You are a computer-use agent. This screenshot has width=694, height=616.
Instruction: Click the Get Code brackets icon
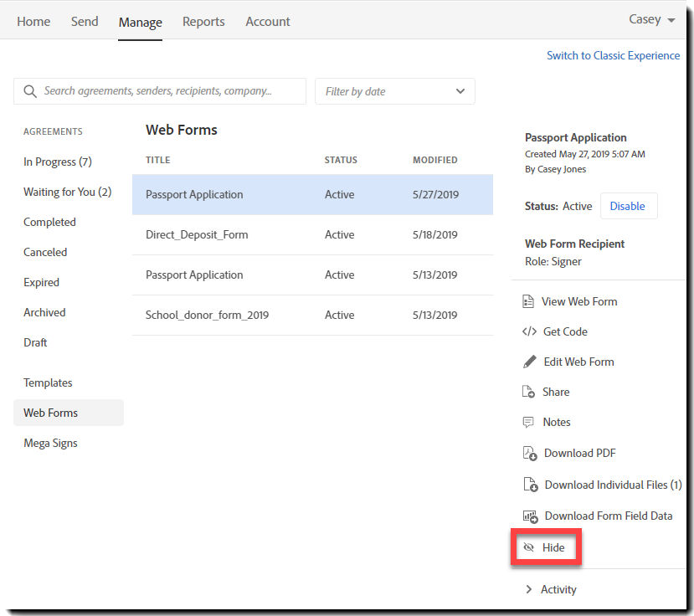click(529, 331)
